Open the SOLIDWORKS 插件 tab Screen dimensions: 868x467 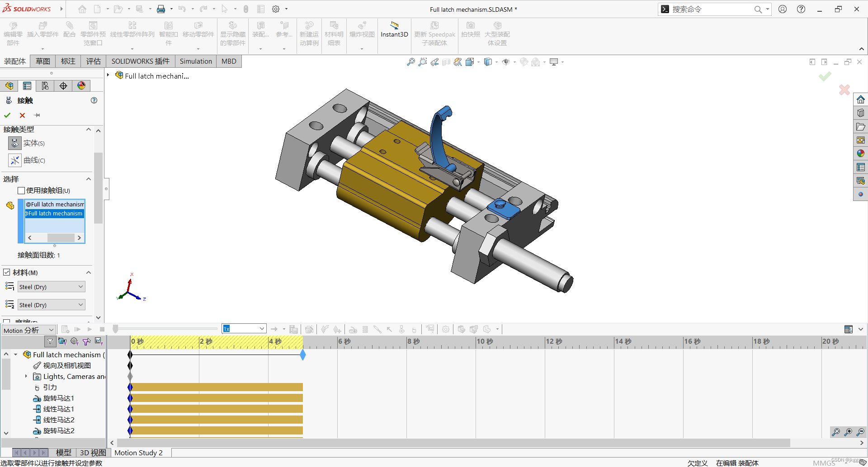tap(140, 61)
